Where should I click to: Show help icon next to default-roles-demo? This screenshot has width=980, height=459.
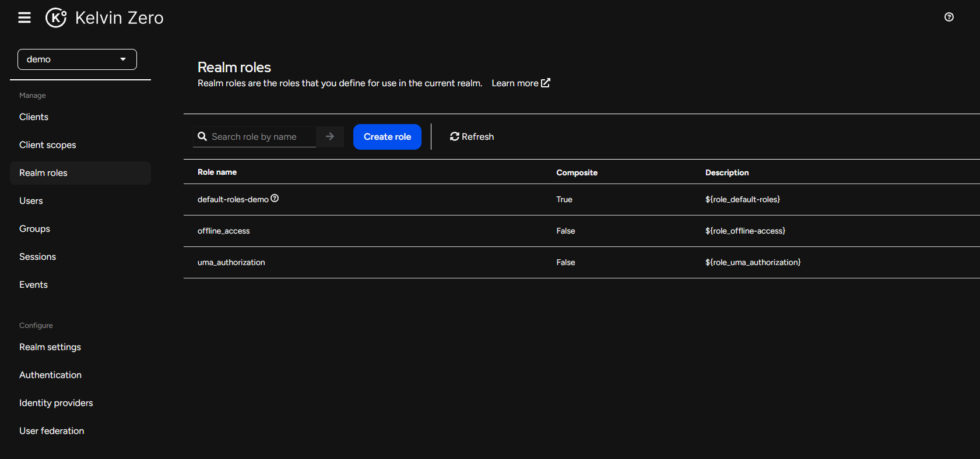coord(275,199)
